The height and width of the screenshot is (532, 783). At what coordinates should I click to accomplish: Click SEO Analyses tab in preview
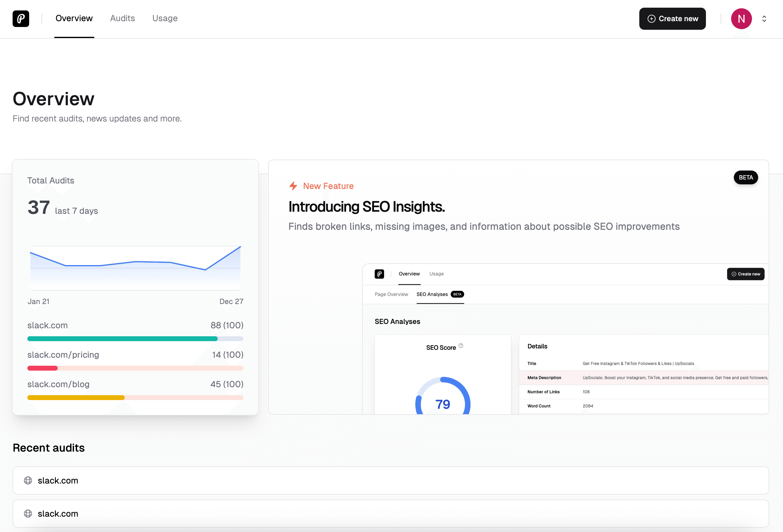(x=440, y=294)
